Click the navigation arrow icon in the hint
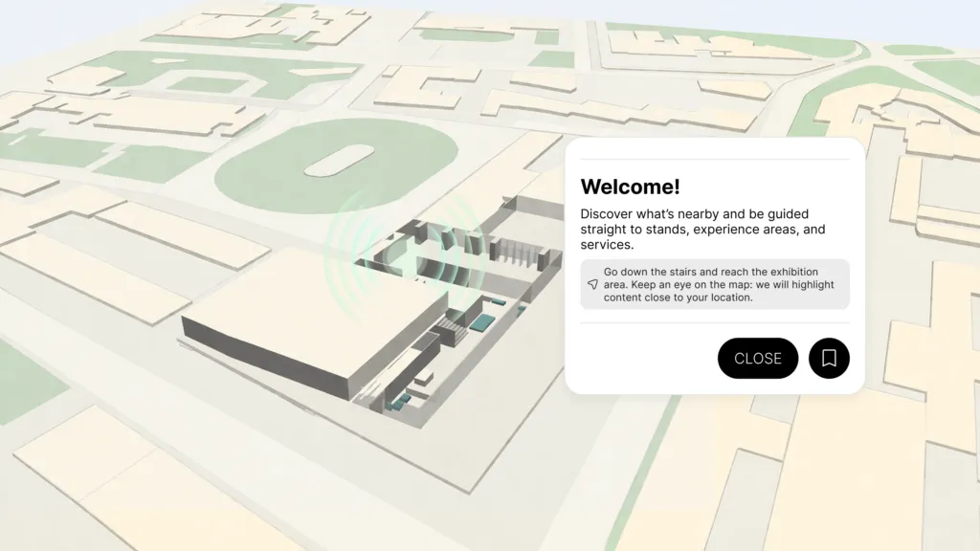 [x=592, y=285]
